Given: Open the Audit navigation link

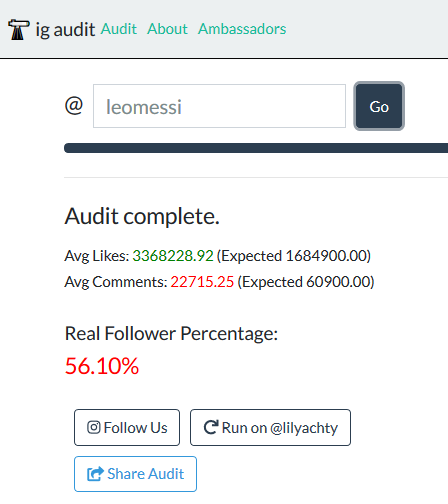Looking at the screenshot, I should [x=119, y=29].
